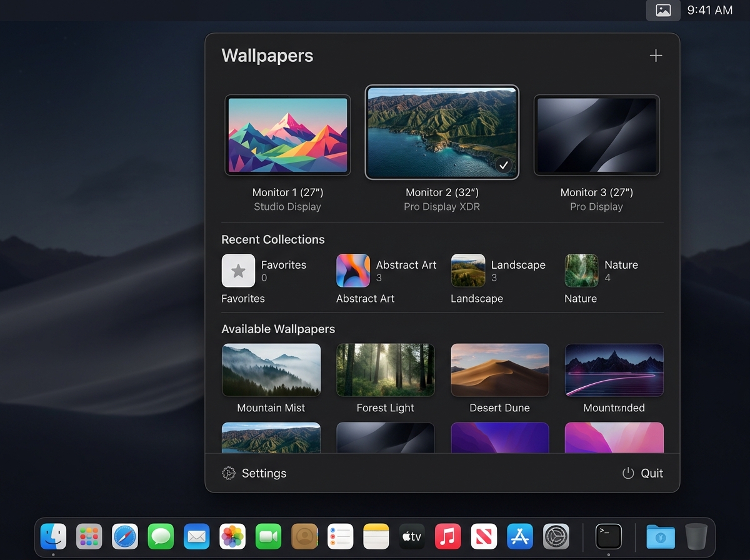Click the "Desert Dune" caption
Image resolution: width=750 pixels, height=560 pixels.
click(500, 408)
